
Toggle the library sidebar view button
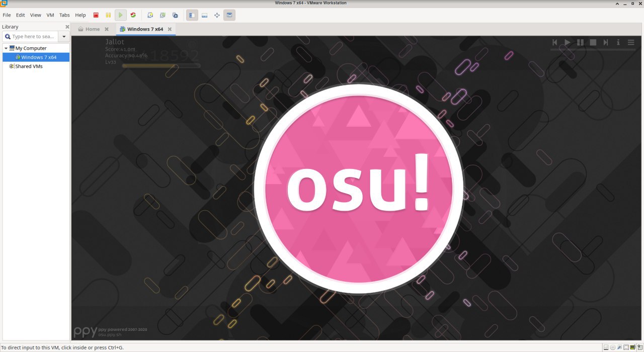click(x=192, y=15)
